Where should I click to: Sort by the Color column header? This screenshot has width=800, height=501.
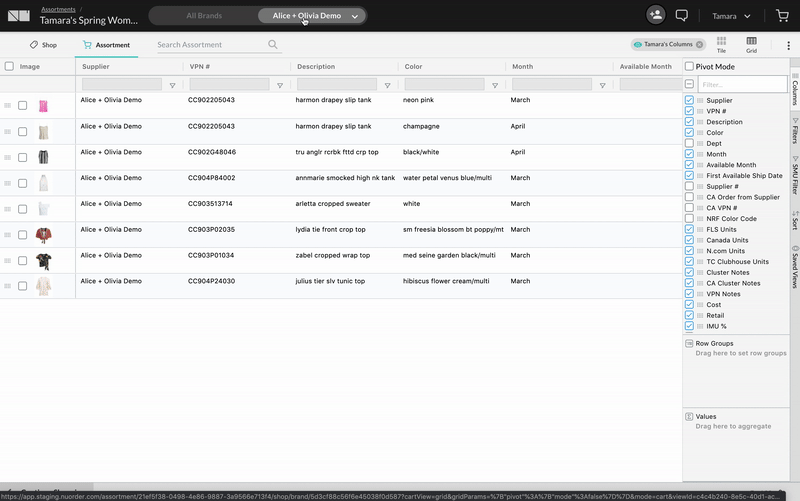click(x=413, y=66)
